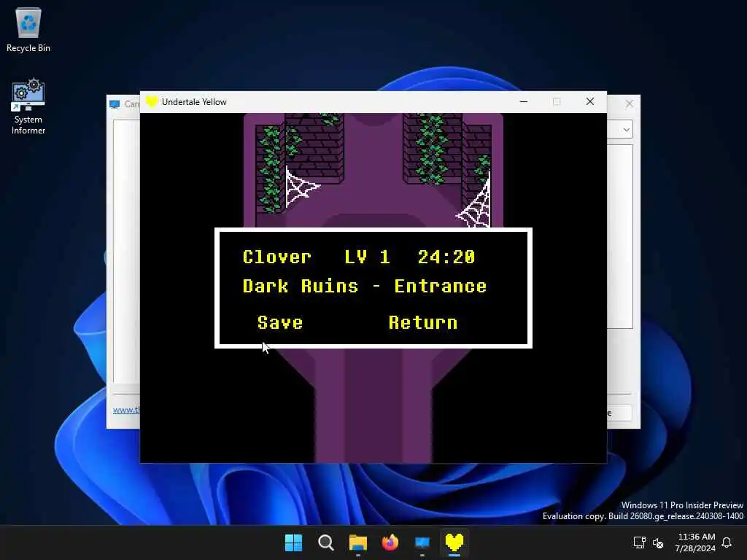Viewport: 747px width, 560px height.
Task: Click the monitor icon in the background window title
Action: click(115, 104)
